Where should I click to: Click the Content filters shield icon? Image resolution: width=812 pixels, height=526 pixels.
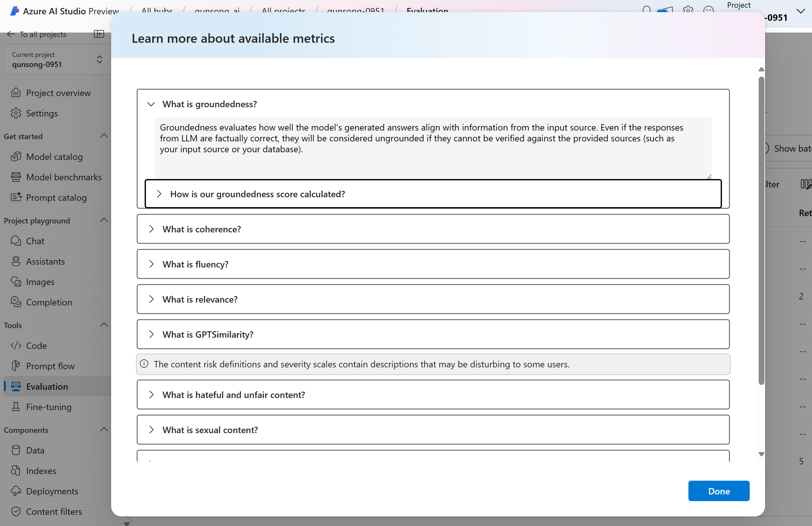pos(16,511)
